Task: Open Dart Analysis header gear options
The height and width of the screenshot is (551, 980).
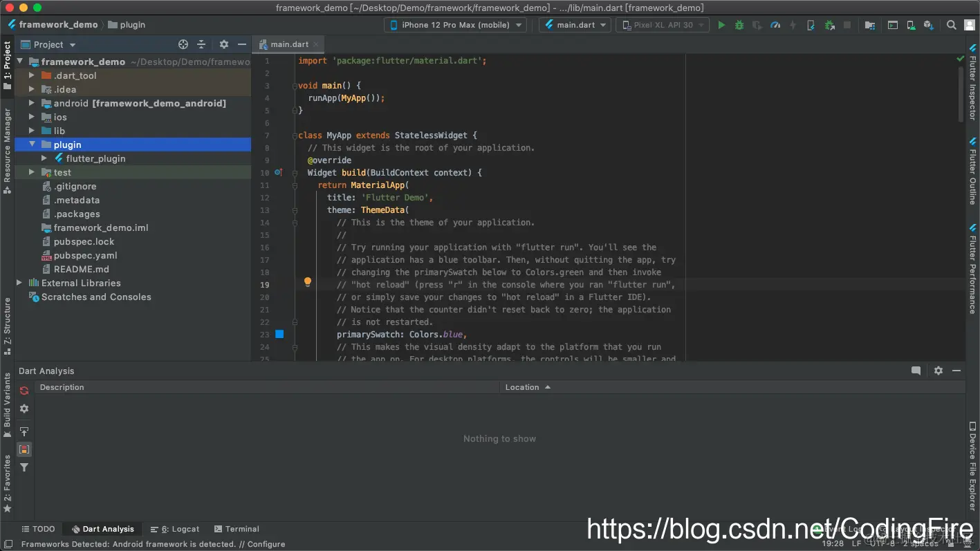Action: [939, 371]
